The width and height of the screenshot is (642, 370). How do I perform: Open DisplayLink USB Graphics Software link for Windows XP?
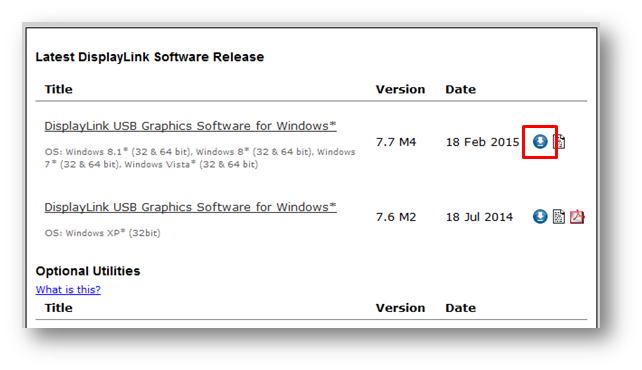point(190,207)
